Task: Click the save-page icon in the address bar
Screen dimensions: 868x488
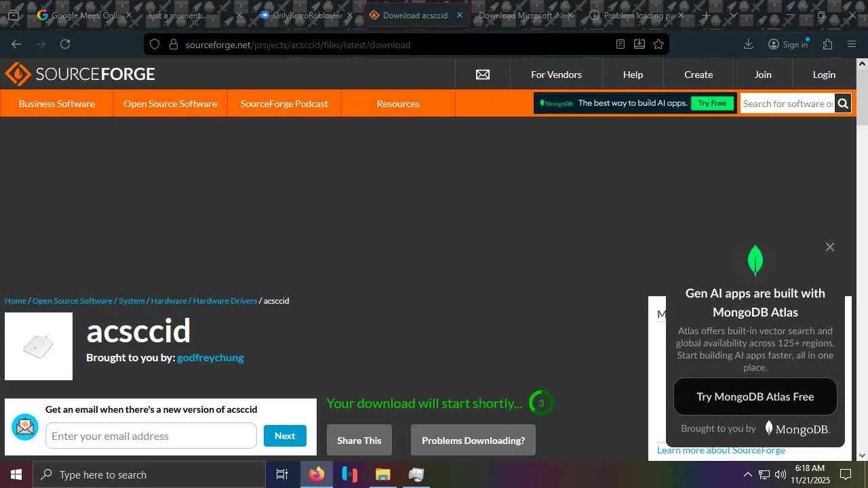Action: [639, 44]
